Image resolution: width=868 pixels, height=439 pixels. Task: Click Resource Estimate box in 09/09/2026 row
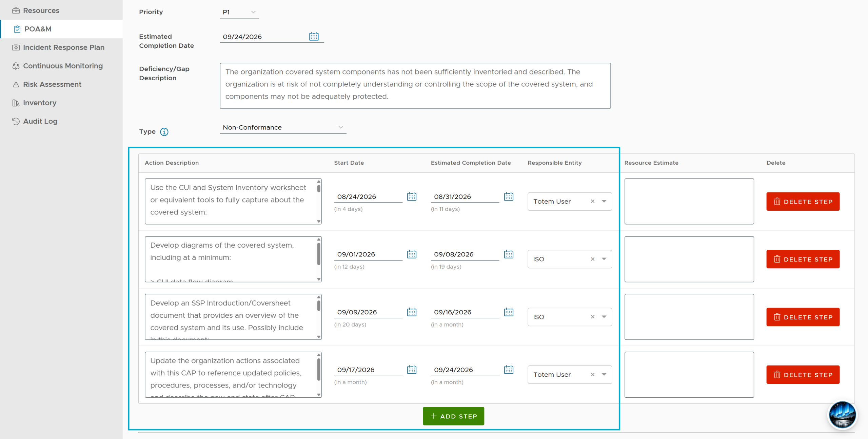click(689, 317)
